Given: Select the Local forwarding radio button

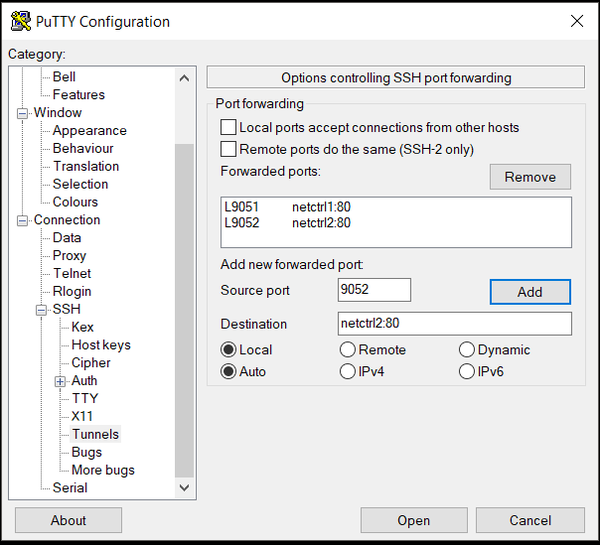Looking at the screenshot, I should point(228,349).
